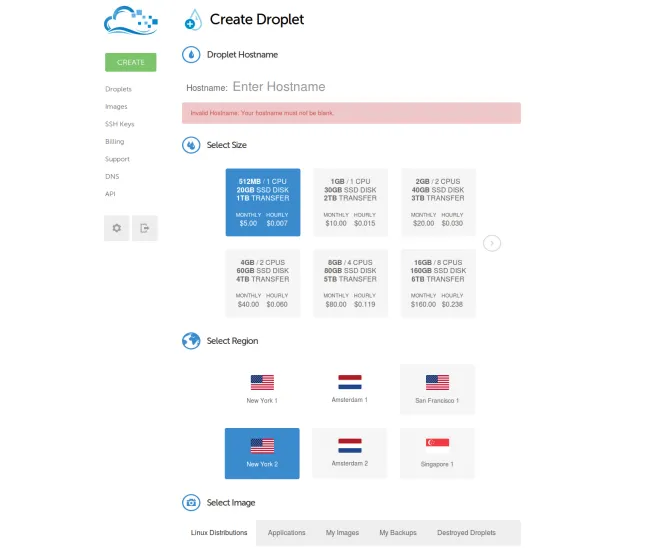Open DNS in the sidebar
This screenshot has width=650, height=550.
[x=112, y=176]
